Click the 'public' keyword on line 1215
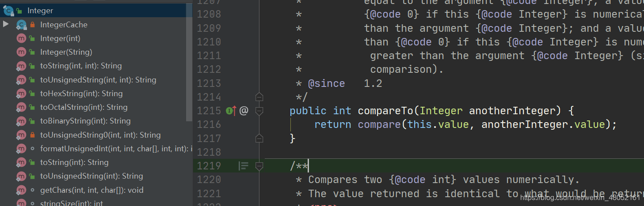This screenshot has width=644, height=206. click(x=308, y=111)
